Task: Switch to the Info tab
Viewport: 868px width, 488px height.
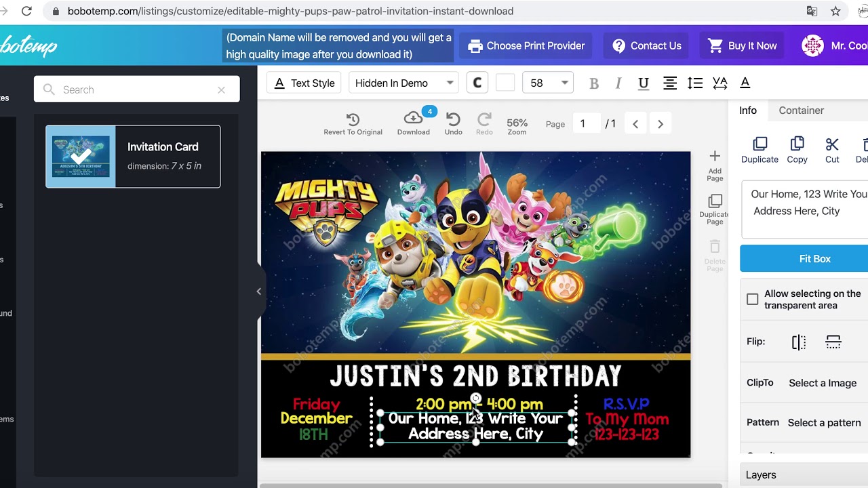Action: tap(748, 110)
